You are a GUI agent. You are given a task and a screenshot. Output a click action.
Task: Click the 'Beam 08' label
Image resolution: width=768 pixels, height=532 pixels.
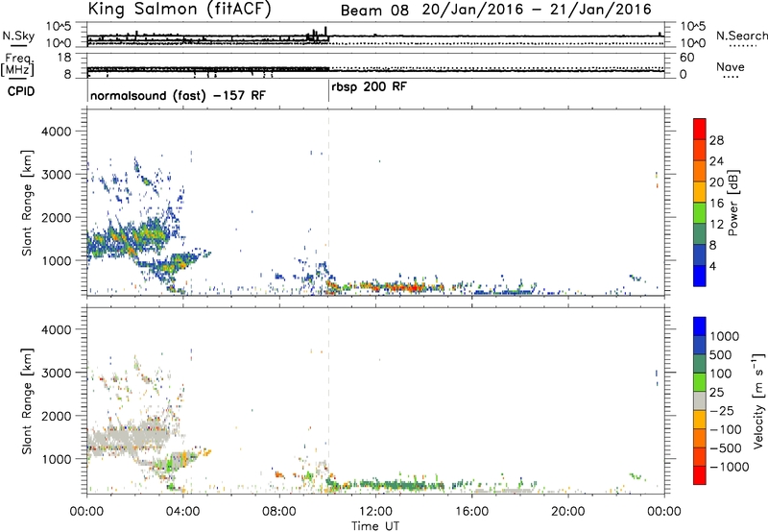(x=374, y=11)
